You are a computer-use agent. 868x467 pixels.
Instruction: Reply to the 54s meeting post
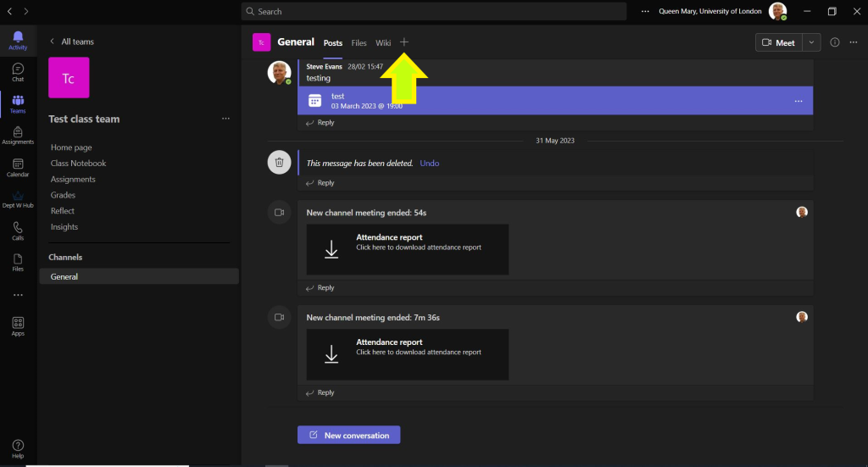pos(320,287)
